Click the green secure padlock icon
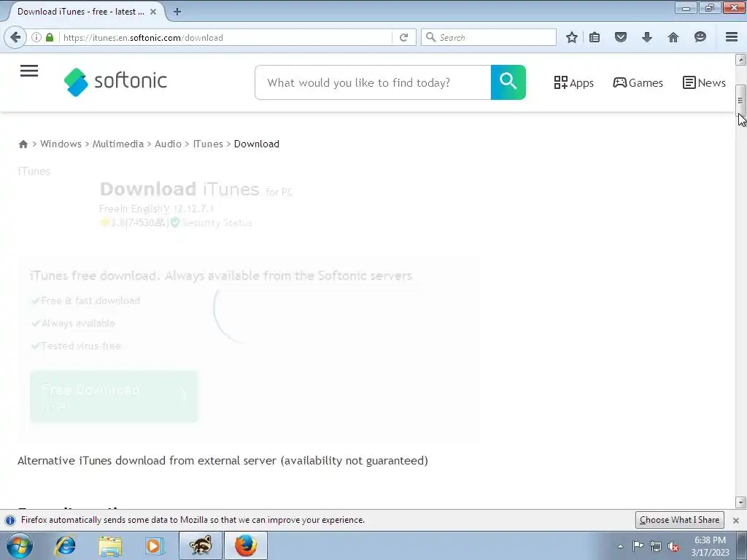The image size is (747, 560). pyautogui.click(x=50, y=37)
